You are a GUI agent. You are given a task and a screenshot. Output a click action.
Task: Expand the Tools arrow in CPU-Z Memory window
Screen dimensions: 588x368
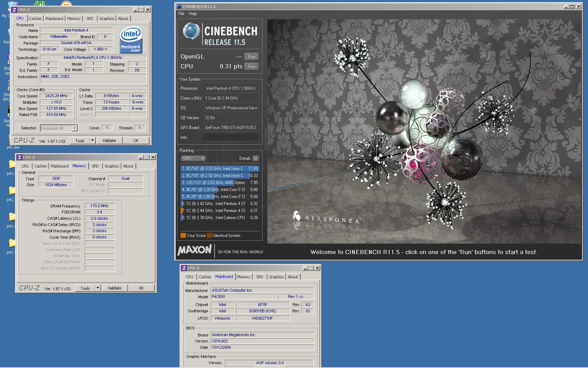coord(98,288)
